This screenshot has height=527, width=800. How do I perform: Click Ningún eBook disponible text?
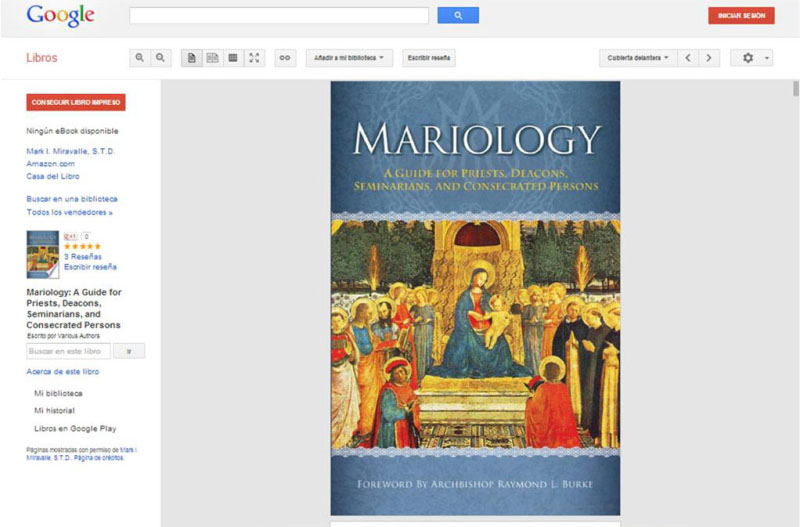(72, 131)
